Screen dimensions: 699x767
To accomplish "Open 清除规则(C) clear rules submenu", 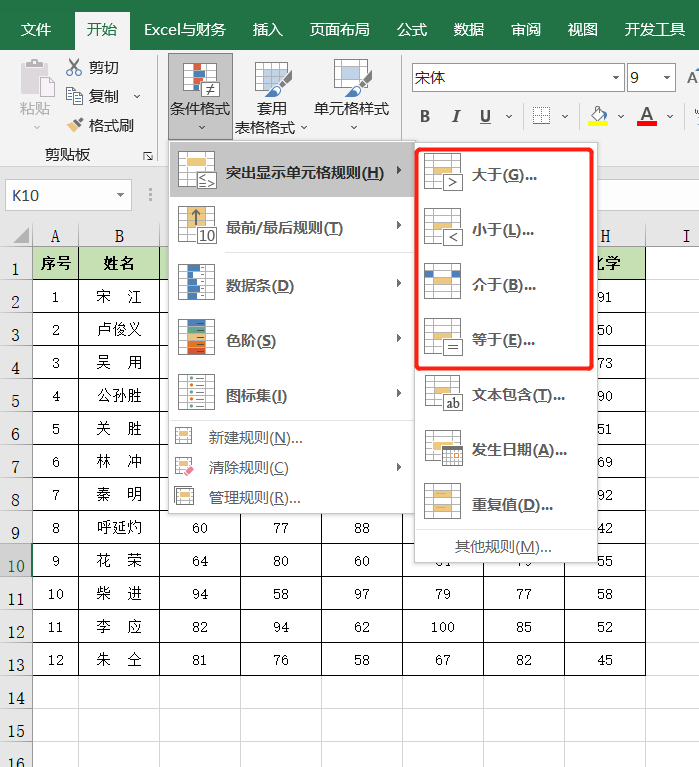I will tap(292, 468).
